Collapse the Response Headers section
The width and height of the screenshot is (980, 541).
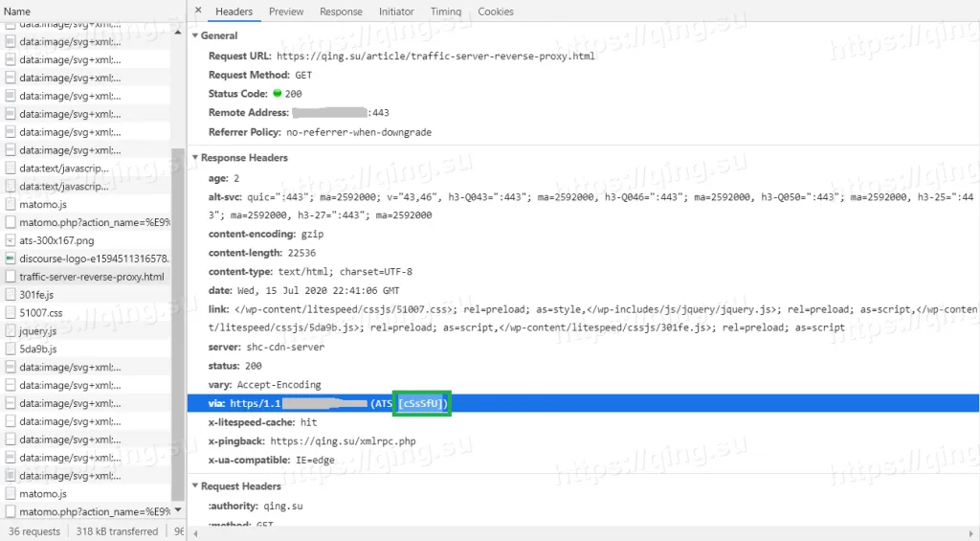[x=194, y=158]
